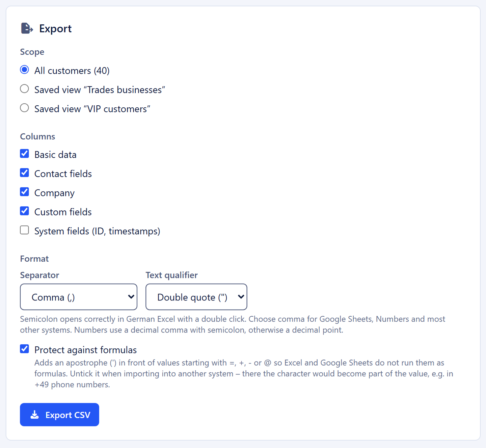Untick the Basic data checkbox

click(x=24, y=154)
